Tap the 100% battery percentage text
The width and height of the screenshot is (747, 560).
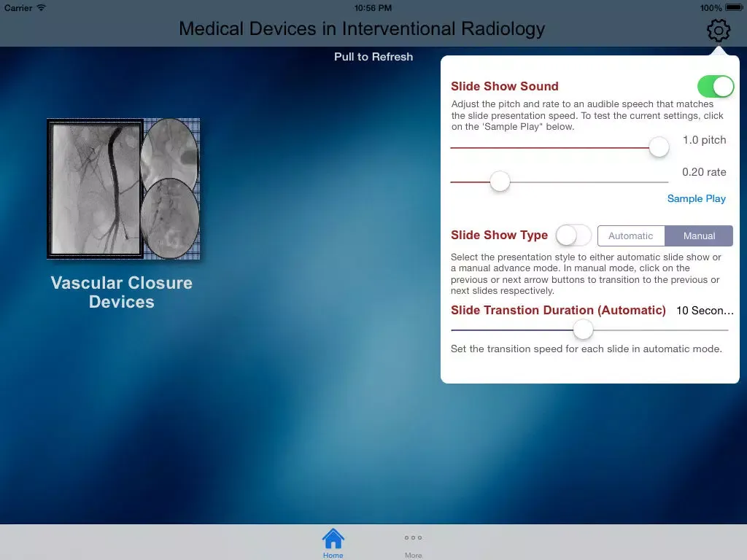pos(711,8)
